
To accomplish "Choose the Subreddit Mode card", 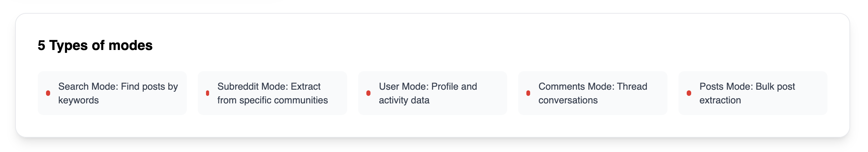I will [x=272, y=93].
